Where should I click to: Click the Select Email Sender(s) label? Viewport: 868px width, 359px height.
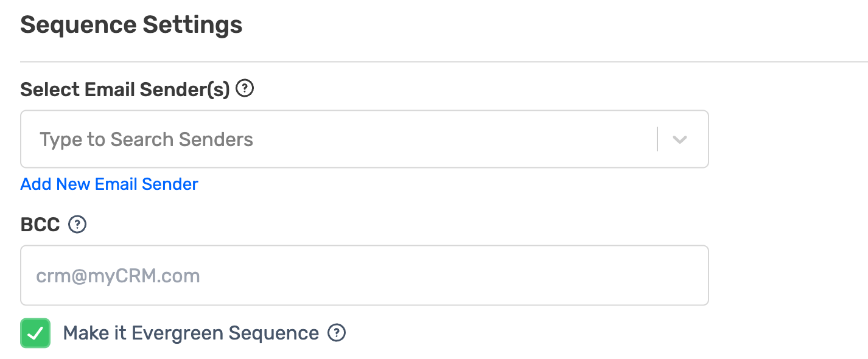coord(125,89)
